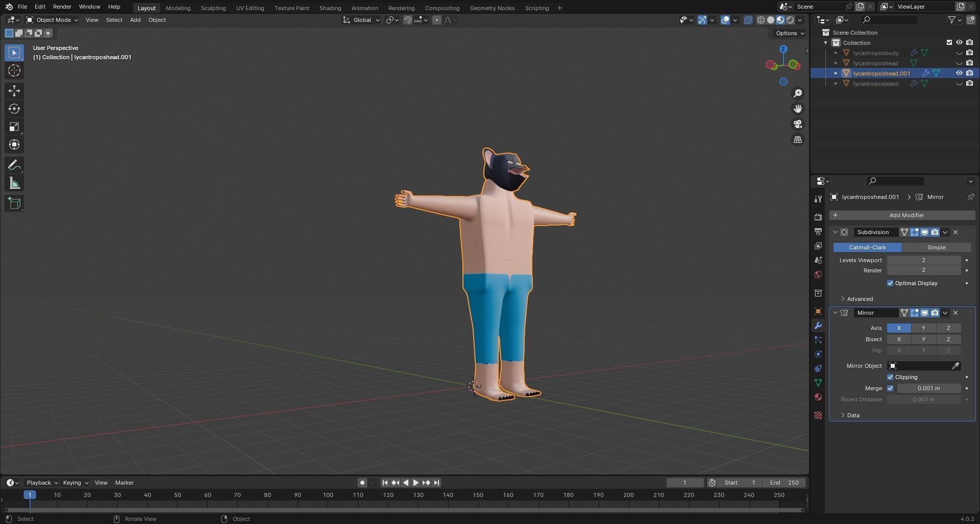The height and width of the screenshot is (524, 980).
Task: Open the Texture properties tab
Action: coord(818,415)
